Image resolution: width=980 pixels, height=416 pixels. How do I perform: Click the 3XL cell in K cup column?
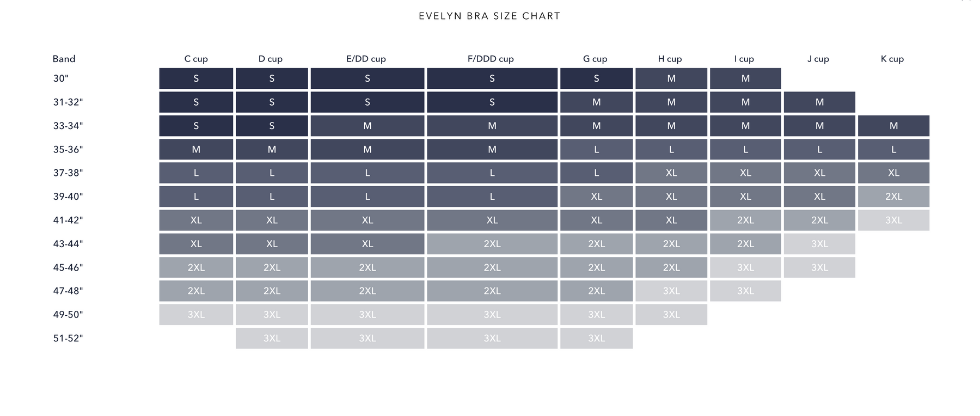893,220
